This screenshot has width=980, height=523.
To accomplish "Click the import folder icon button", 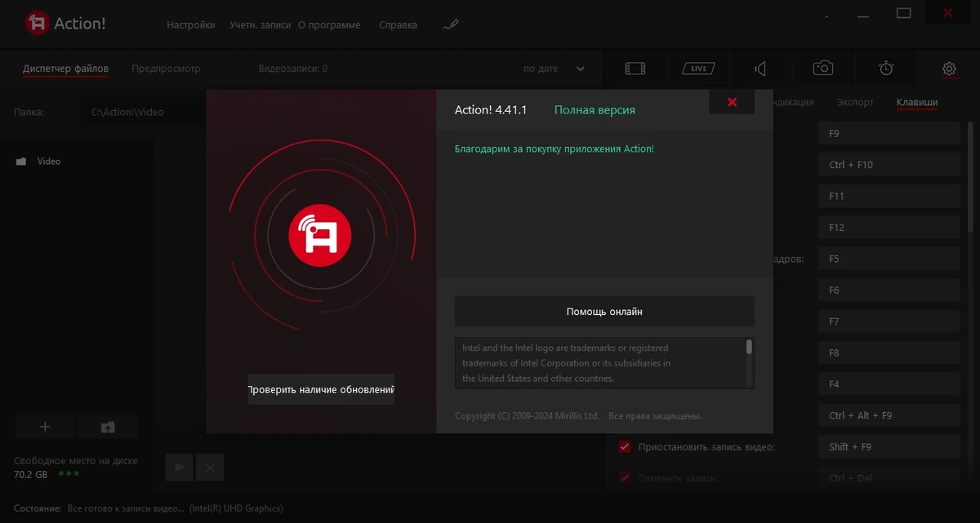I will pos(108,427).
